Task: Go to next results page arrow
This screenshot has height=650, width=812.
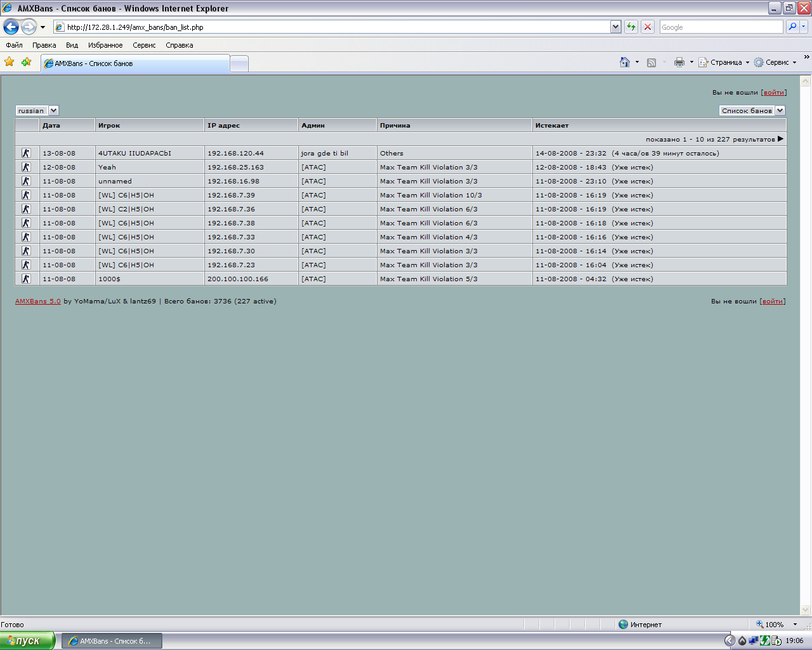Action: pyautogui.click(x=780, y=139)
